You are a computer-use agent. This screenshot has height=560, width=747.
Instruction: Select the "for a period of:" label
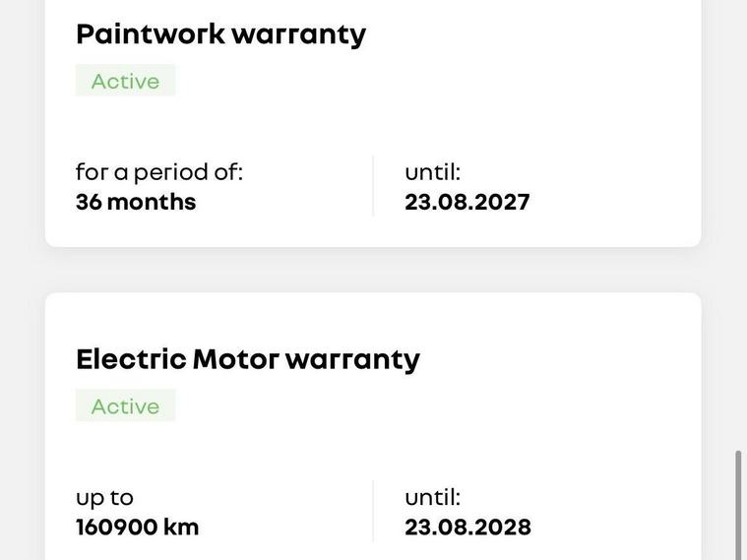click(x=158, y=172)
